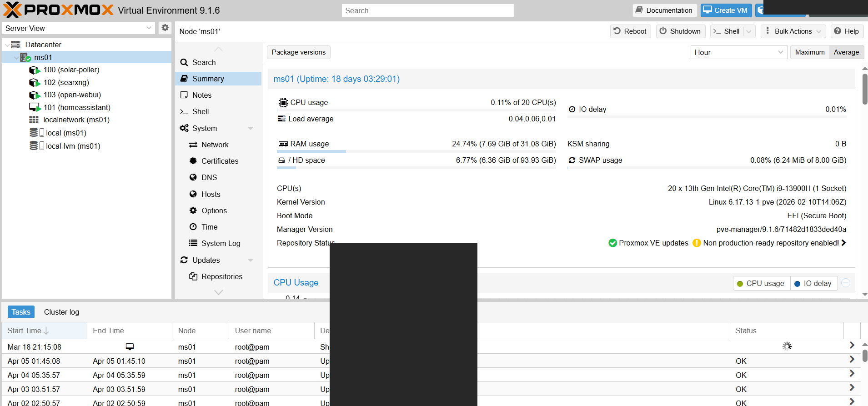The height and width of the screenshot is (406, 868).
Task: Click the running task console icon
Action: (x=130, y=346)
